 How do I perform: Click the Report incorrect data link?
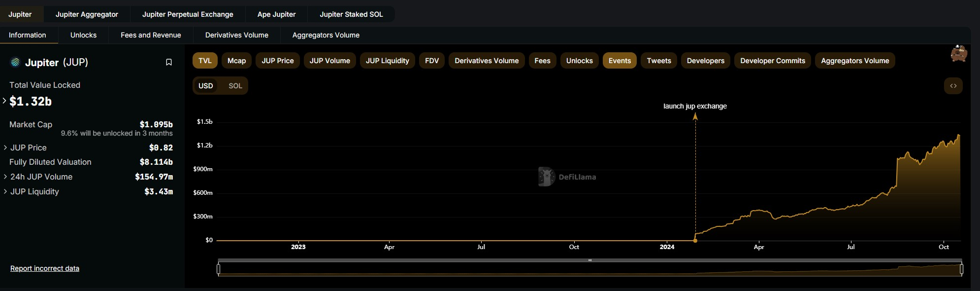[x=45, y=268]
